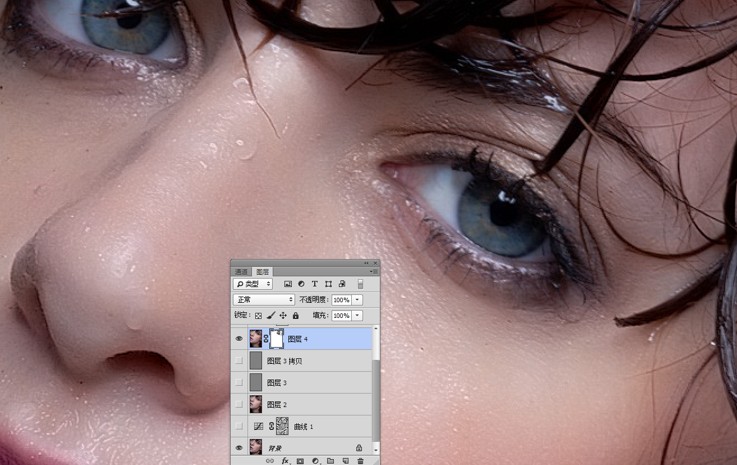This screenshot has height=465, width=737.
Task: Select the 图层 3 gray thumbnail
Action: click(x=256, y=382)
